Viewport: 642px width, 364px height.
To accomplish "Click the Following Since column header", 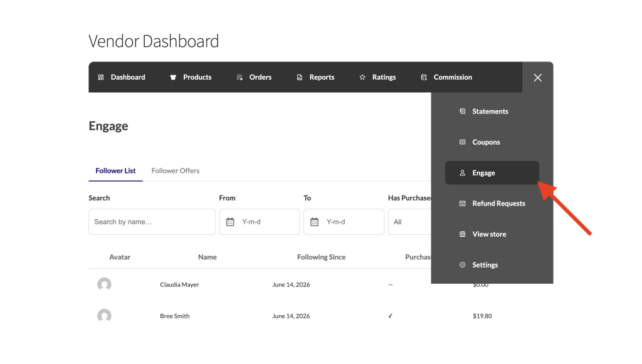I will pyautogui.click(x=322, y=257).
